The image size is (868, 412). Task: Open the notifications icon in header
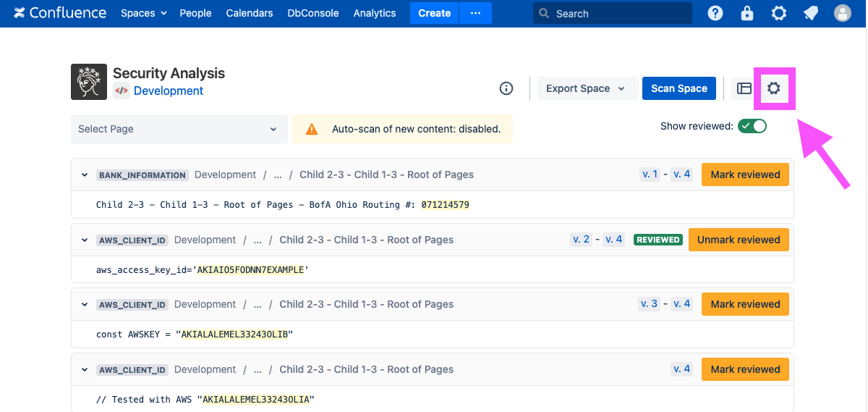point(811,13)
